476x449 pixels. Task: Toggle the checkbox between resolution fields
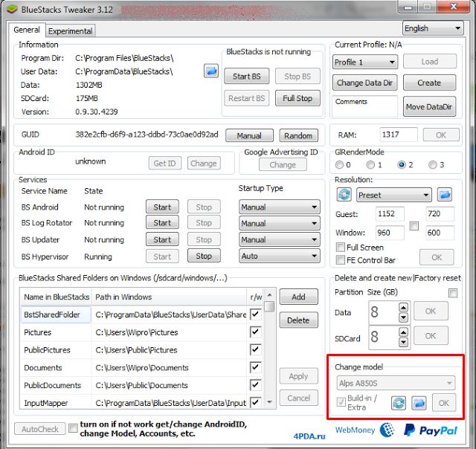414,226
